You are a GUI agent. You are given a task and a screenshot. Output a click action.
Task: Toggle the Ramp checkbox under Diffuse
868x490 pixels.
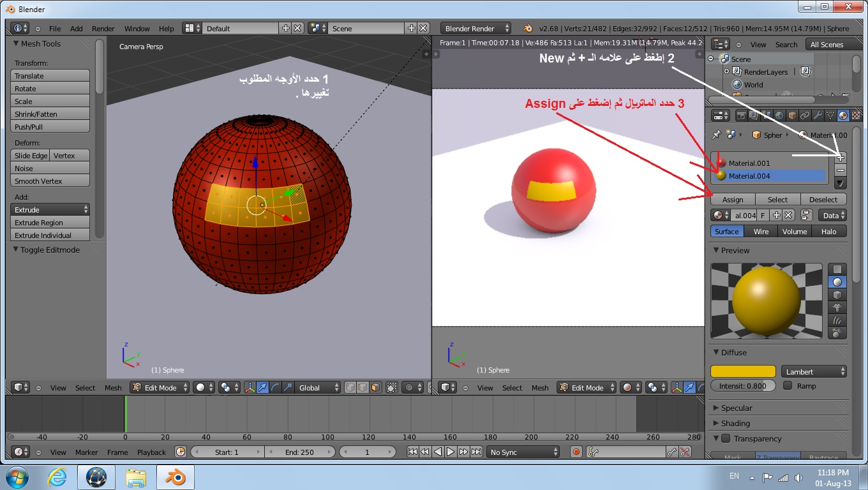point(788,385)
